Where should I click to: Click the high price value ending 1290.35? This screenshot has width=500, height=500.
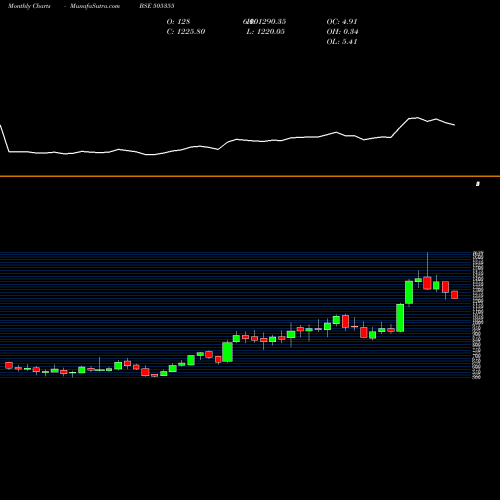(265, 22)
